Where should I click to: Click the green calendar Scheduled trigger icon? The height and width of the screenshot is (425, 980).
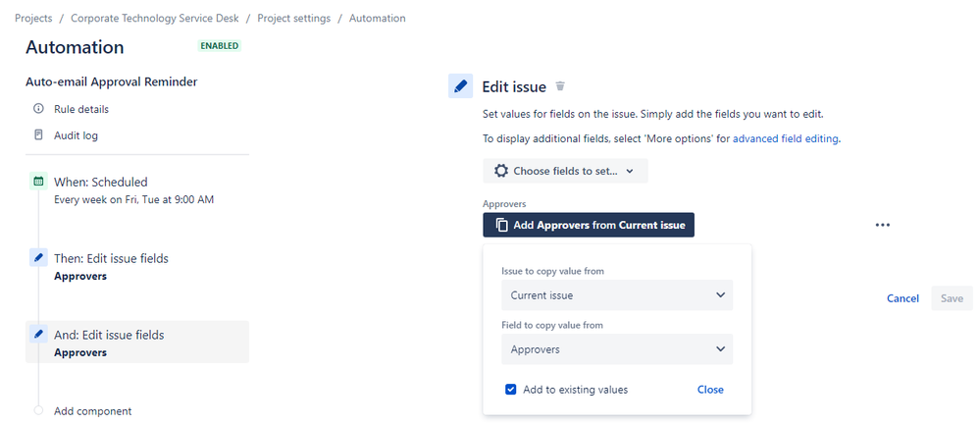39,182
